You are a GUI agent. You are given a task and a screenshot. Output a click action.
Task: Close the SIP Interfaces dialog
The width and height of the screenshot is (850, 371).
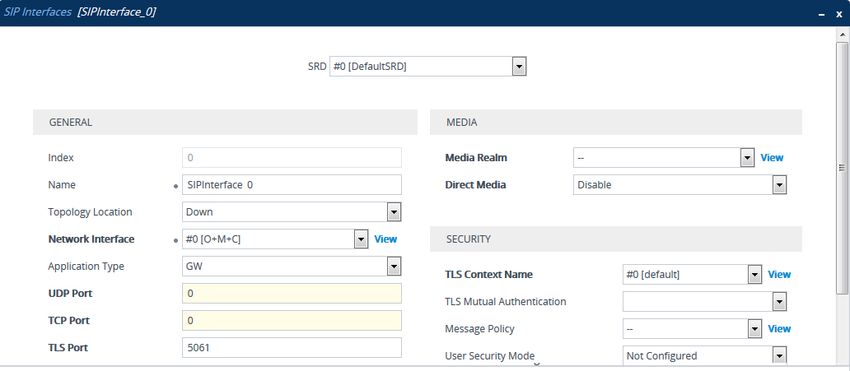coord(839,15)
